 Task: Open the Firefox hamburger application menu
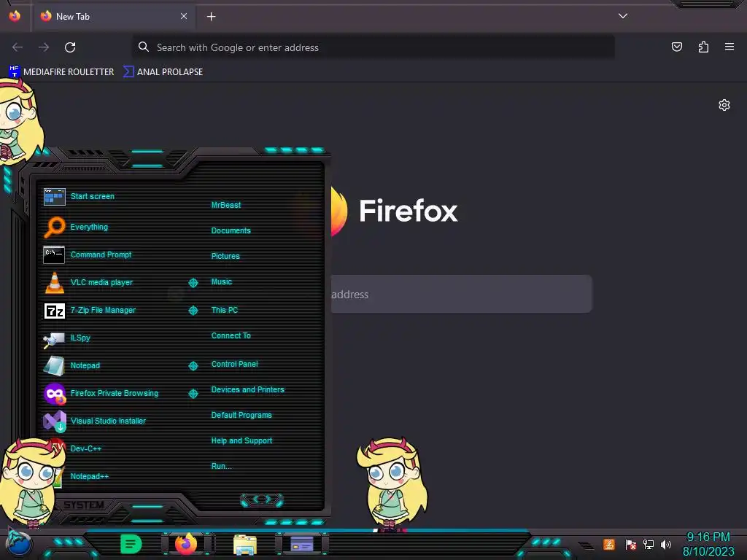tap(729, 47)
